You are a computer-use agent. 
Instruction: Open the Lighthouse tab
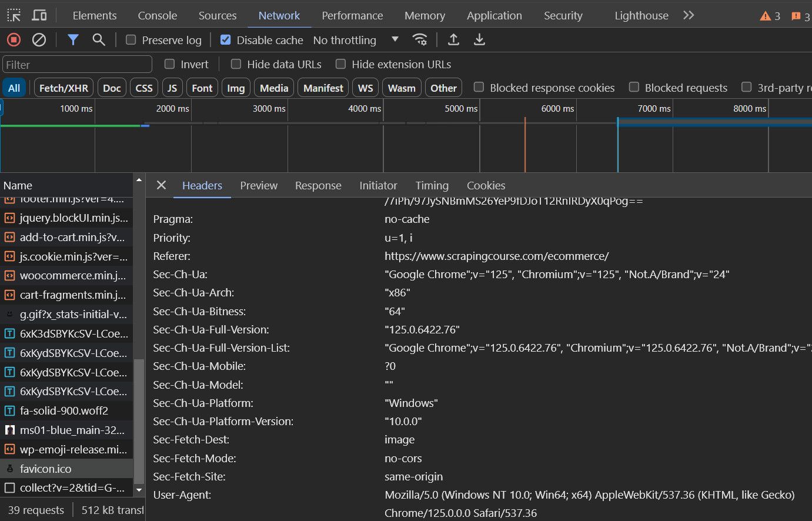[641, 16]
